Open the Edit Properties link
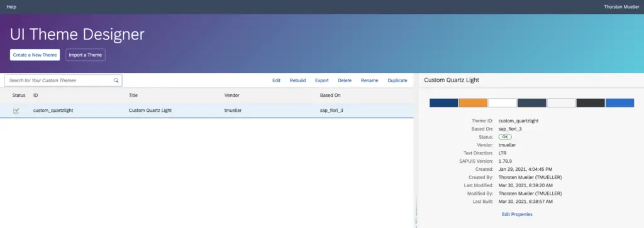The image size is (644, 228). 517,214
